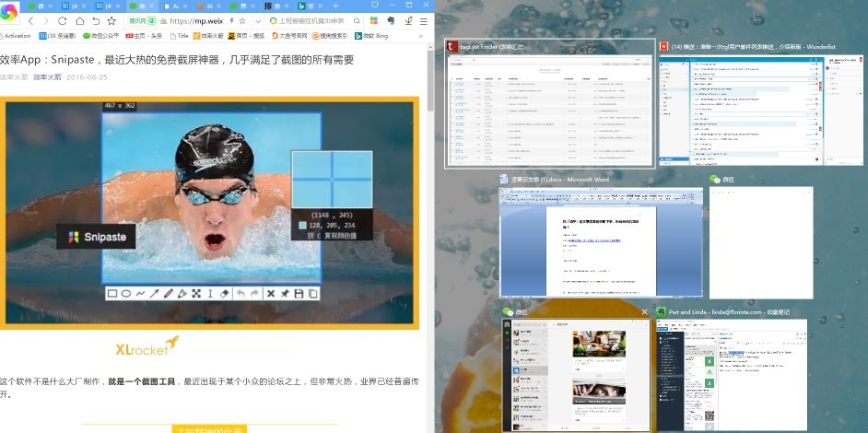This screenshot has height=433, width=868.
Task: Switch to the Bing browser tab
Action: pyautogui.click(x=311, y=6)
